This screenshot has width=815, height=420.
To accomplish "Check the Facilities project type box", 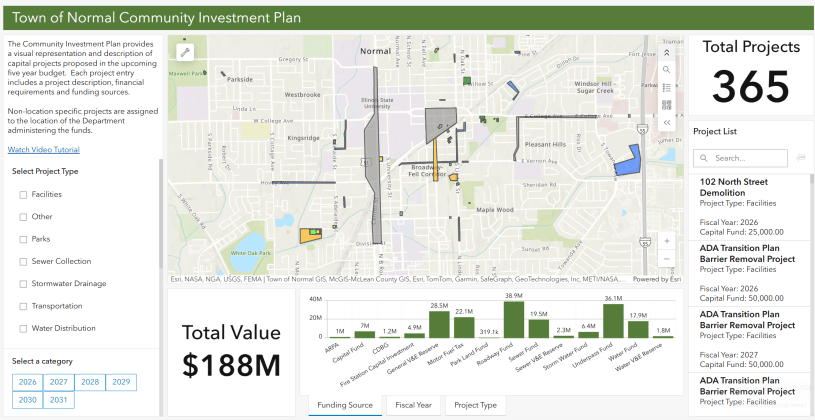I will [23, 194].
